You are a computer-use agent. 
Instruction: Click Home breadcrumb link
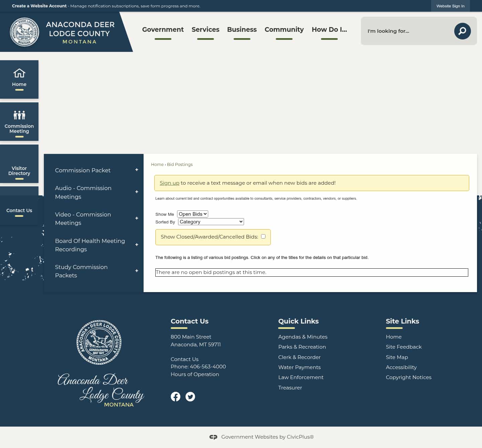click(157, 164)
